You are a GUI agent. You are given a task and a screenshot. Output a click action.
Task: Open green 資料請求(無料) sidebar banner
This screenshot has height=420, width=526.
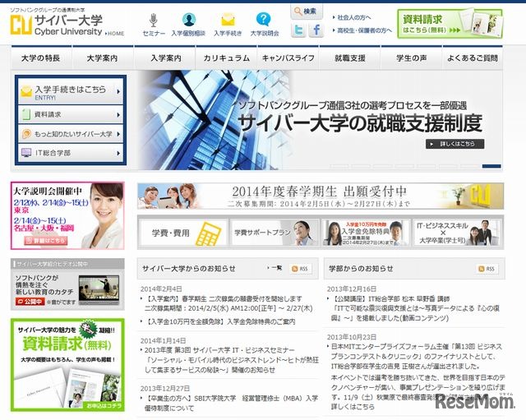point(67,365)
